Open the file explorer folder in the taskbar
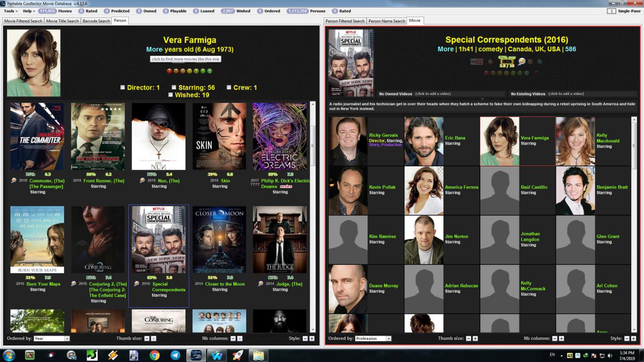Image resolution: width=644 pixels, height=362 pixels. point(259,355)
